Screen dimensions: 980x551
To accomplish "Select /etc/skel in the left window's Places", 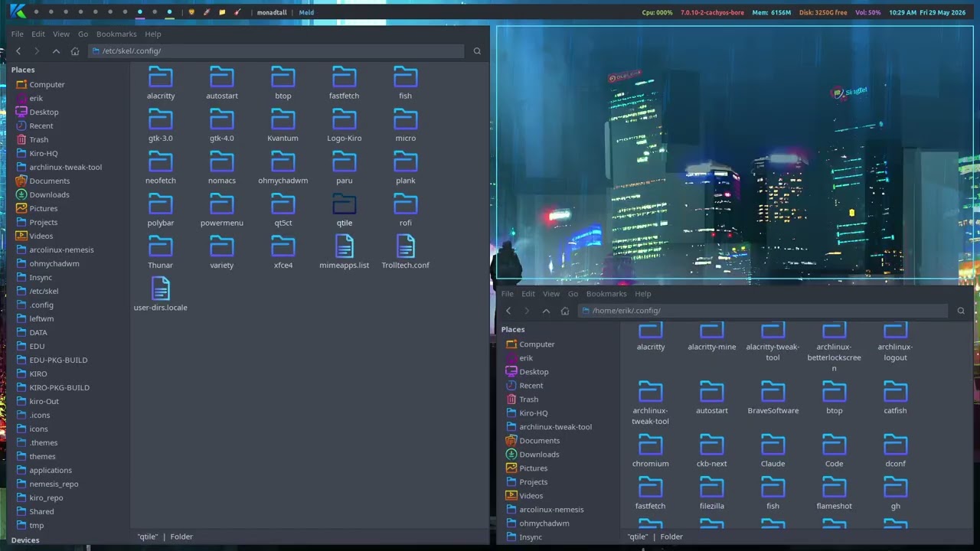I will click(x=44, y=292).
